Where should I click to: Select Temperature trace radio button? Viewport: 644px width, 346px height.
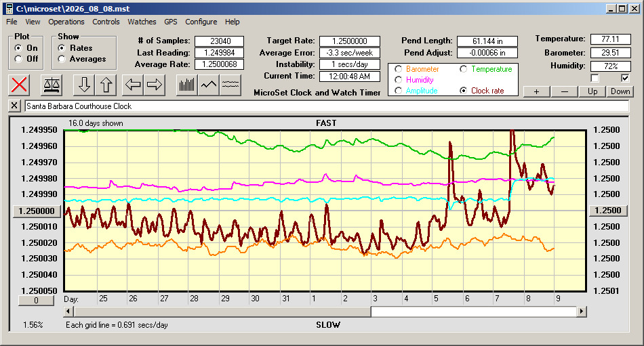coord(463,69)
